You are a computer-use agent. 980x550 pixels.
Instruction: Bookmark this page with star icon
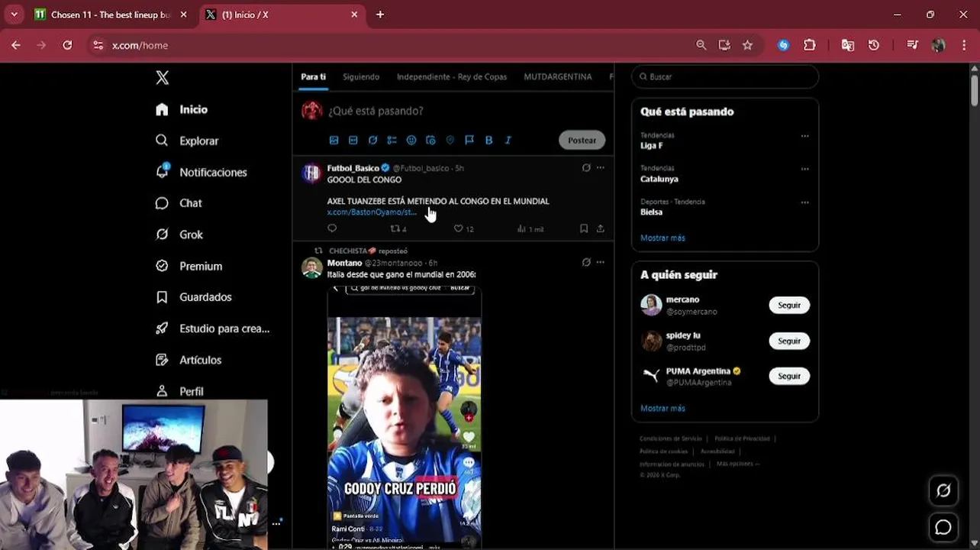[747, 45]
